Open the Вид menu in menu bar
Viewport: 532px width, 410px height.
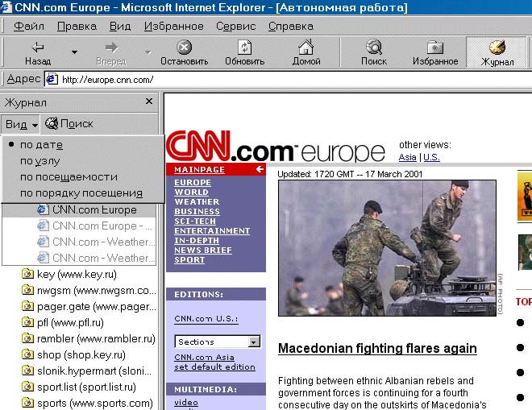(120, 26)
